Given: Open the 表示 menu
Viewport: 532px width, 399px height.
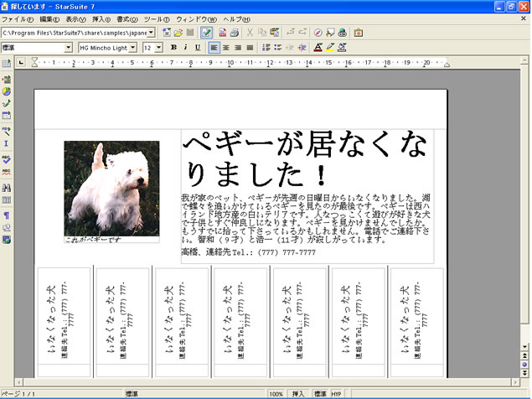Looking at the screenshot, I should (x=75, y=19).
